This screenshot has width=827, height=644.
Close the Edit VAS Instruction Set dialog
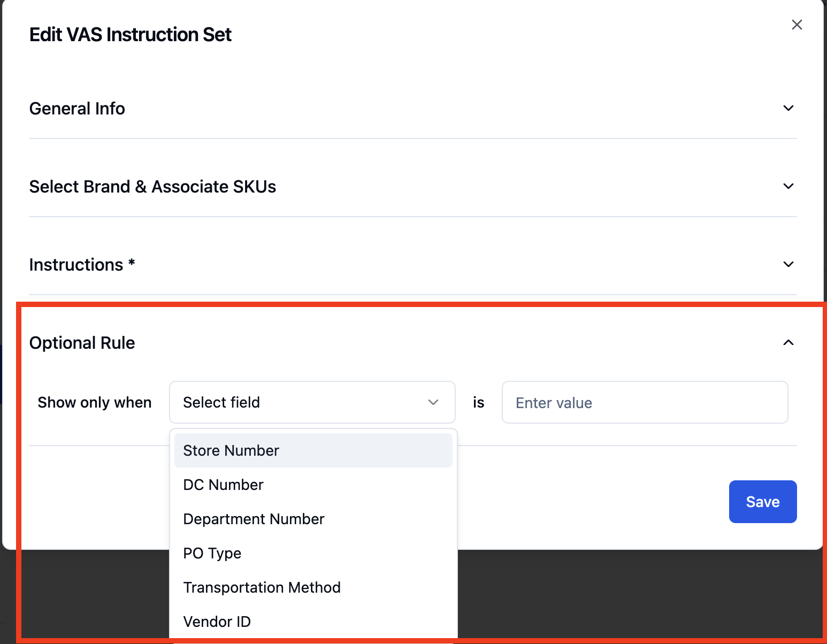pos(797,25)
